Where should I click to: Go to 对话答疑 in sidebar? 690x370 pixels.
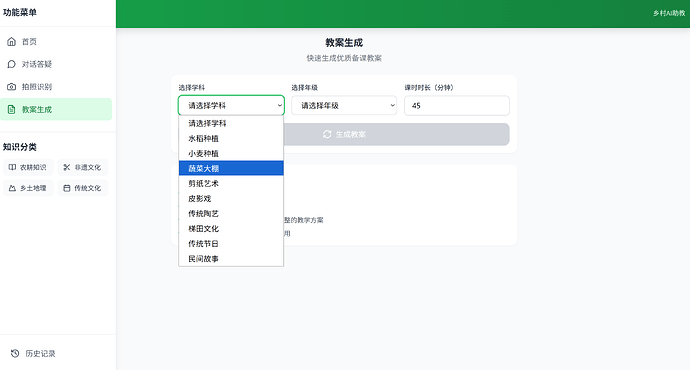point(56,64)
